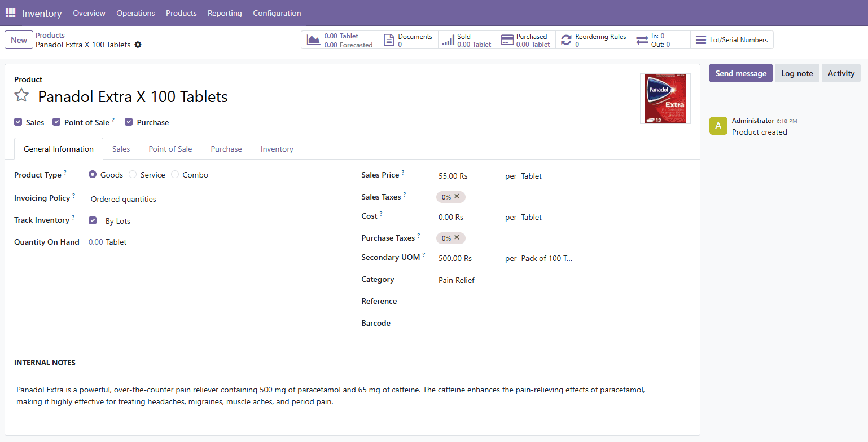This screenshot has height=442, width=868.
Task: Click the Reordering Rules refresh icon
Action: pyautogui.click(x=566, y=40)
